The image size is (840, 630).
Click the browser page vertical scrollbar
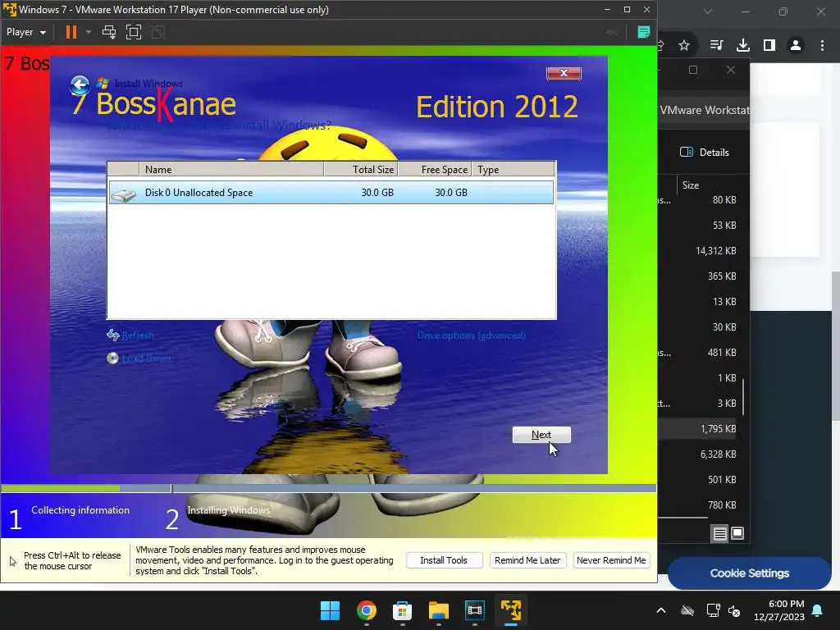pyautogui.click(x=836, y=345)
